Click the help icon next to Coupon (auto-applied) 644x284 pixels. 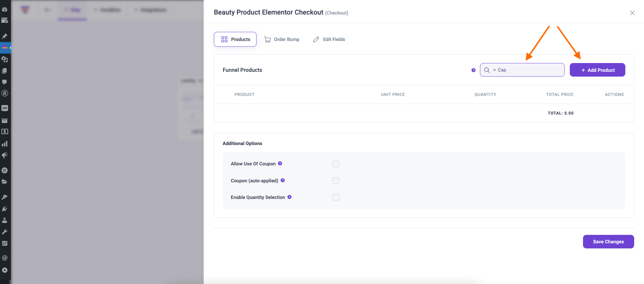(x=283, y=180)
